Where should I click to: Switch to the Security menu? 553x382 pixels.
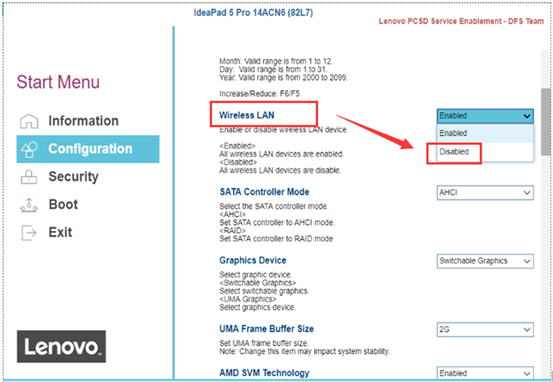tap(73, 177)
